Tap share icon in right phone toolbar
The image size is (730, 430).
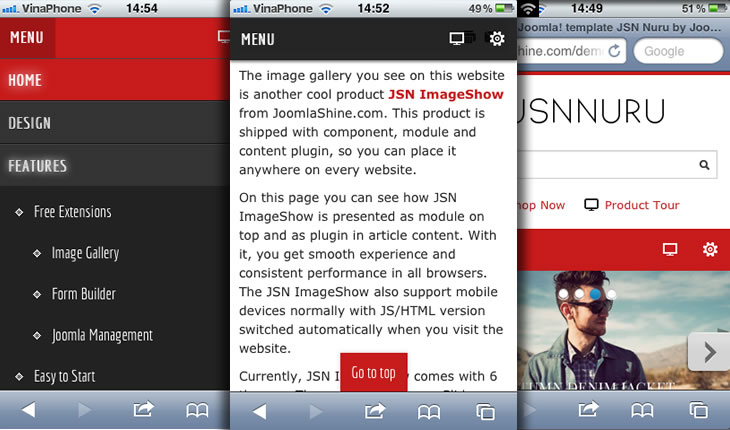coord(588,410)
